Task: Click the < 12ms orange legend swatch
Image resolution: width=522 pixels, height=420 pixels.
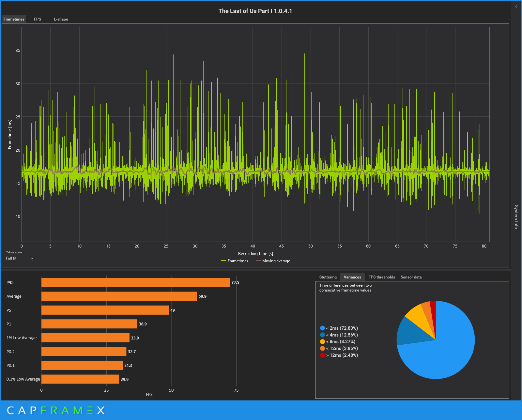Action: coord(323,348)
